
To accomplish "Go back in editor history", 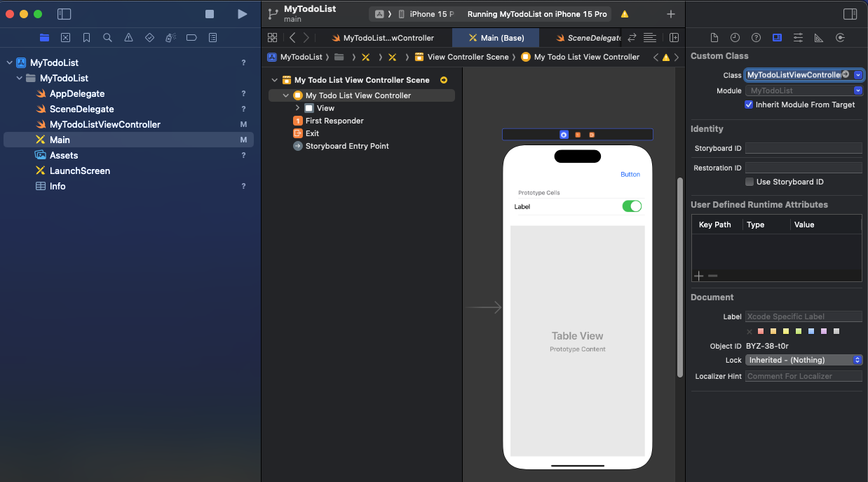I will (x=292, y=38).
